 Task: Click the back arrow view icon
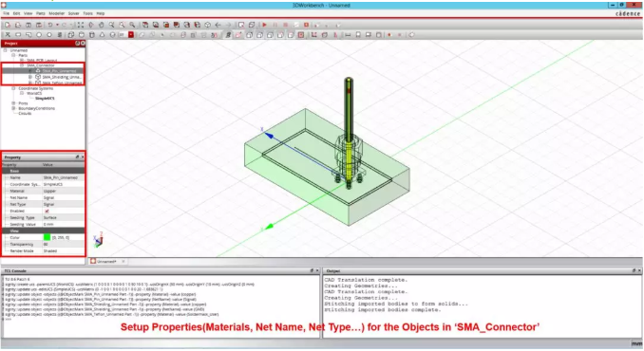pyautogui.click(x=218, y=25)
